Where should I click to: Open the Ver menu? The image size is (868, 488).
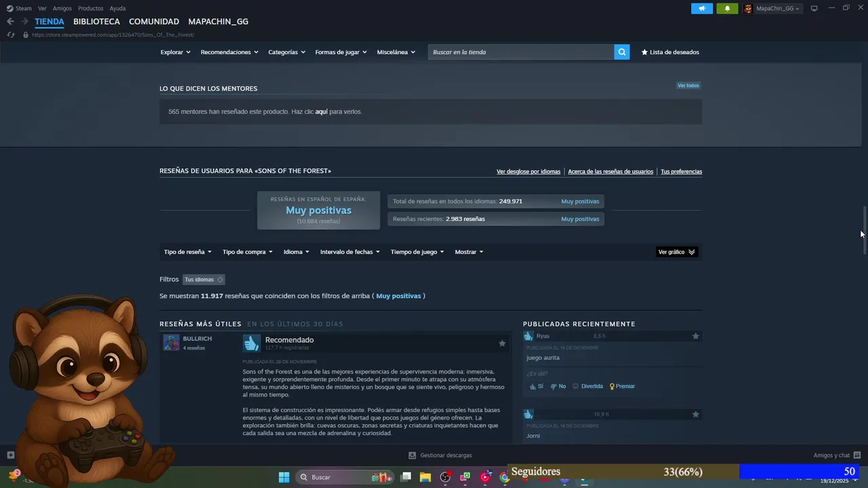(42, 8)
